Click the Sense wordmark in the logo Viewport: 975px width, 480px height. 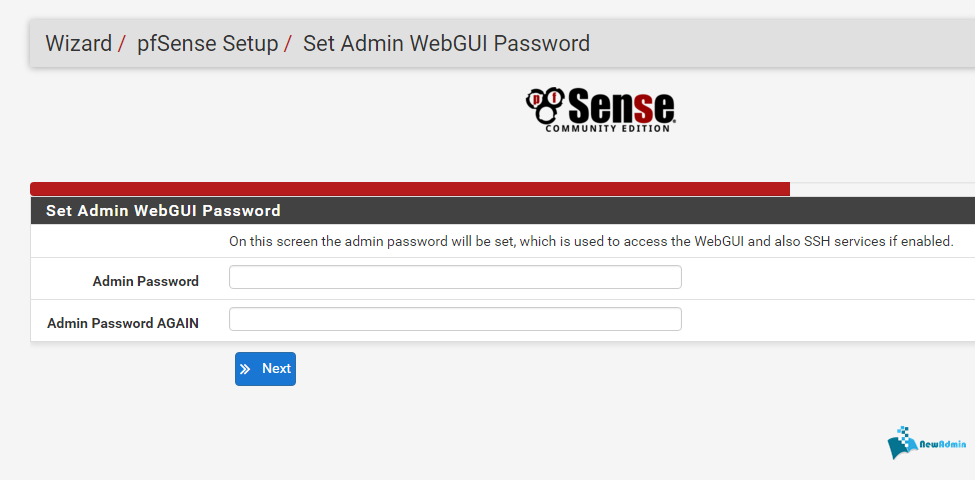click(x=620, y=104)
